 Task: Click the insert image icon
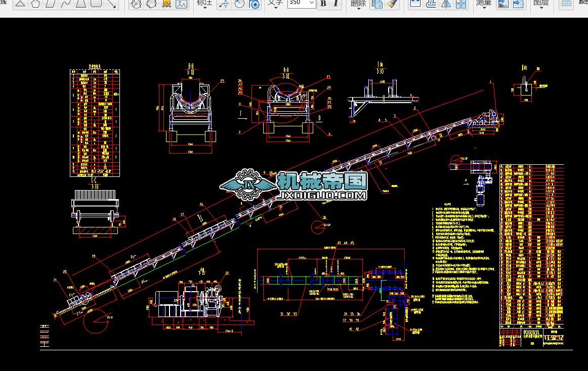pyautogui.click(x=182, y=4)
